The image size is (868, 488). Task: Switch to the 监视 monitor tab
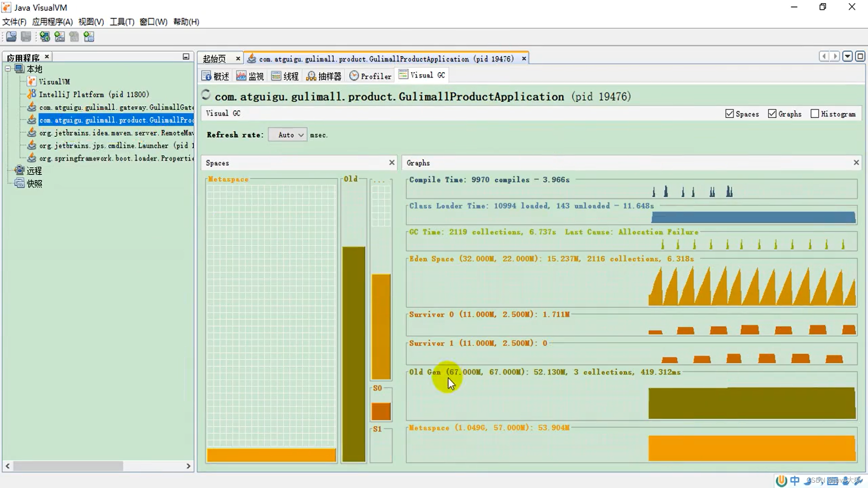pyautogui.click(x=250, y=76)
